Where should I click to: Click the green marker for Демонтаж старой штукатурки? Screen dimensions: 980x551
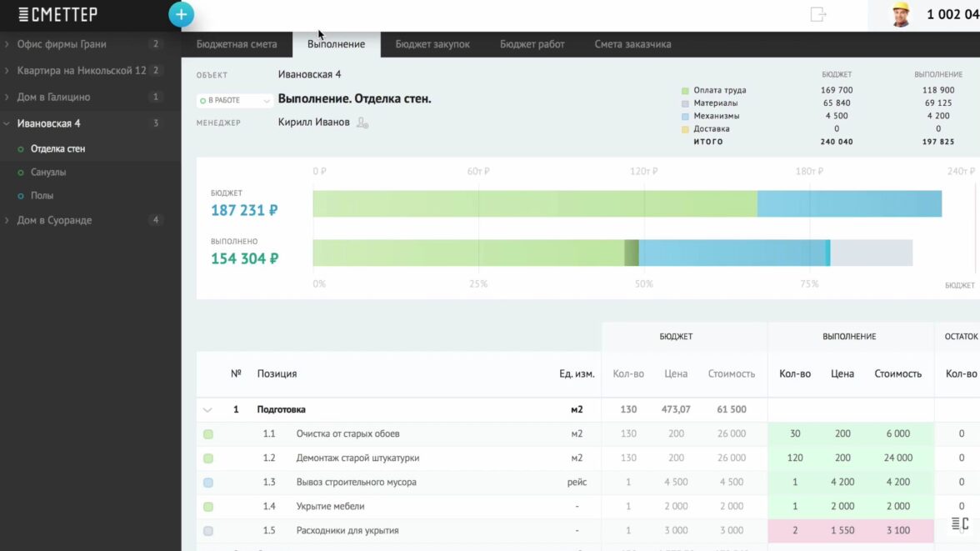[208, 458]
